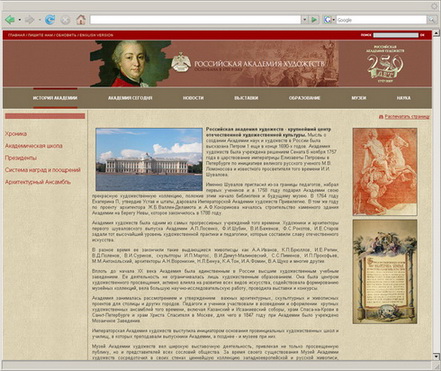
Task: Click the stop loading icon
Action: tap(65, 20)
